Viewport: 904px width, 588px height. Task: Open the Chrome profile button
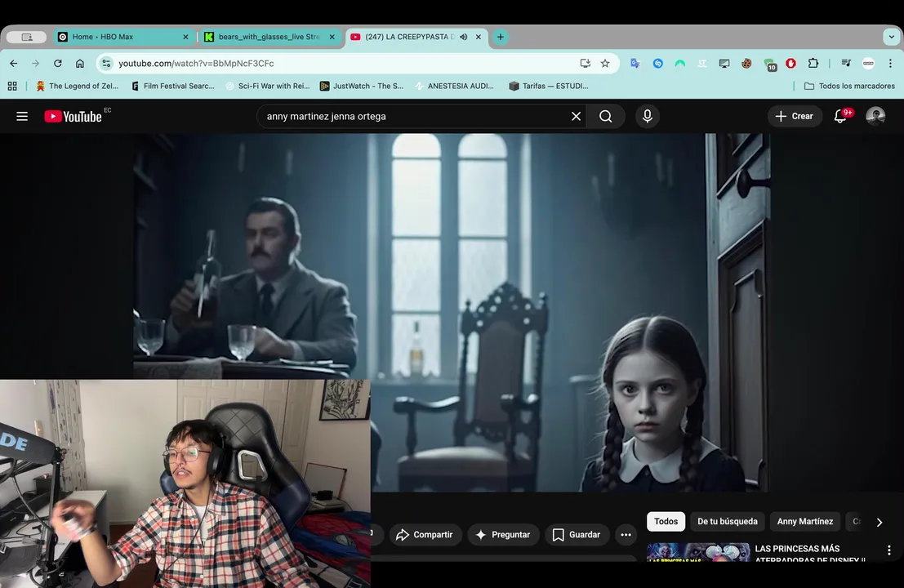(868, 64)
